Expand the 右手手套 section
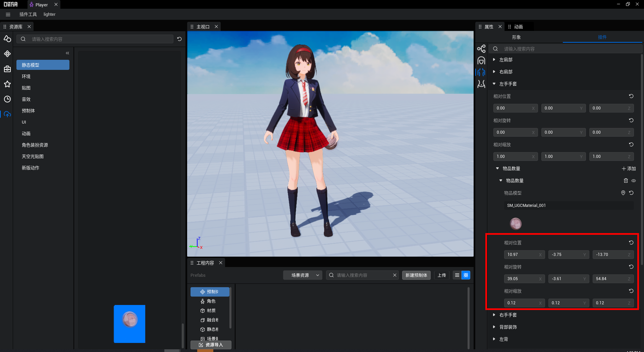The width and height of the screenshot is (644, 352). 494,315
